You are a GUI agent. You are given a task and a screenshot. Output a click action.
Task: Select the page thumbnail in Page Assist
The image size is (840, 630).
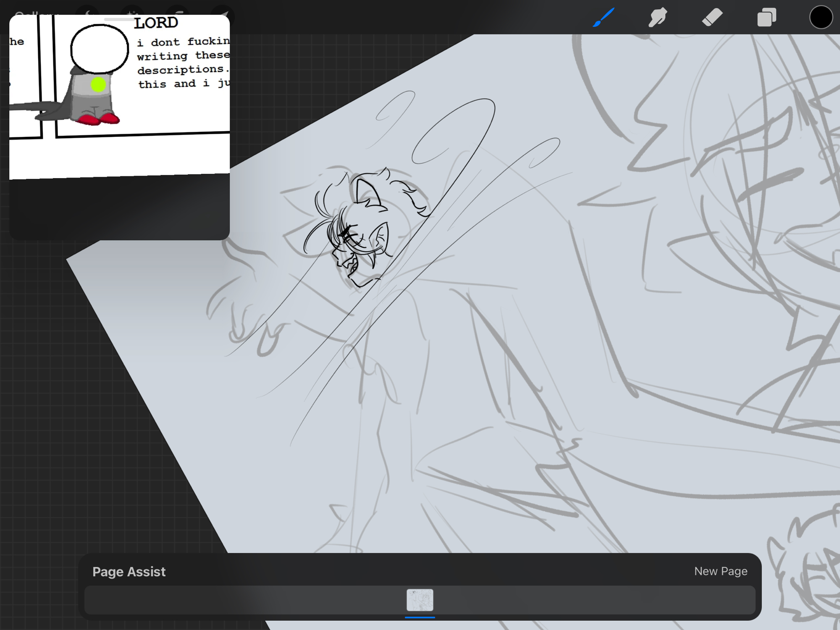point(420,600)
